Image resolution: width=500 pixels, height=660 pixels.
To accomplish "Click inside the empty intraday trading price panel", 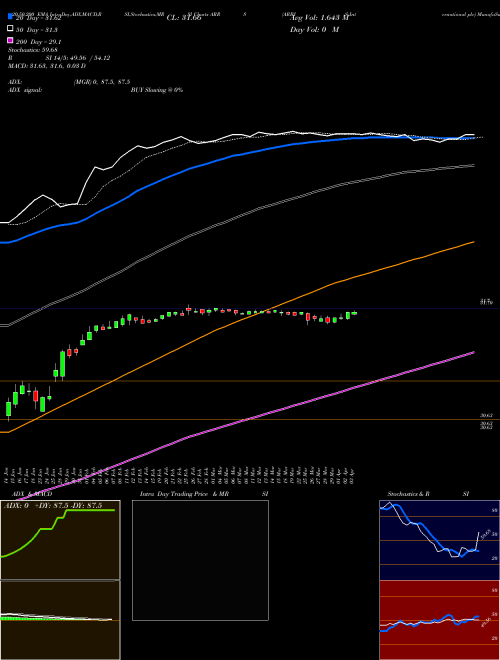I will [x=200, y=560].
